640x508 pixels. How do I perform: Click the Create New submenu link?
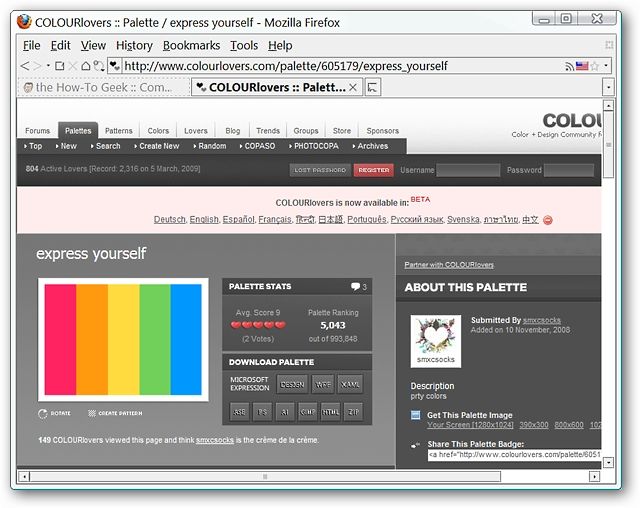(x=157, y=146)
